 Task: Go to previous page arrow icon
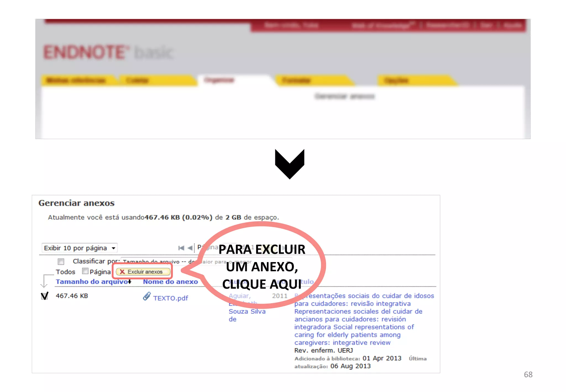pyautogui.click(x=190, y=248)
